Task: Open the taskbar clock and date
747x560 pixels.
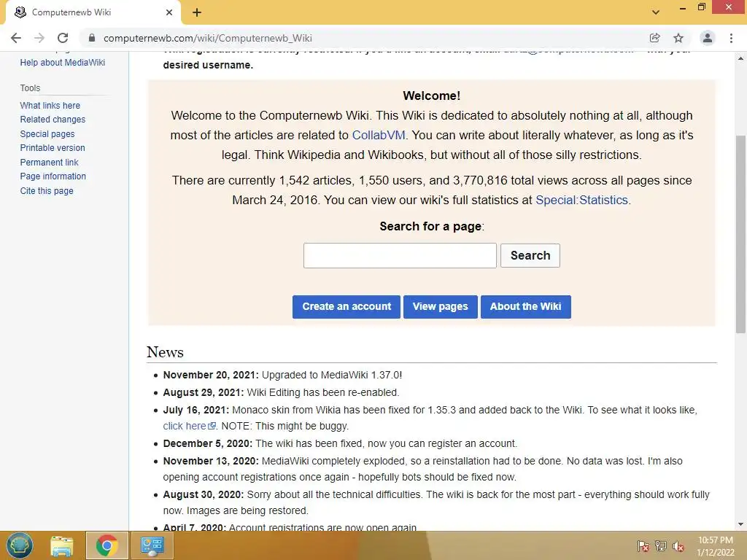Action: coord(716,546)
